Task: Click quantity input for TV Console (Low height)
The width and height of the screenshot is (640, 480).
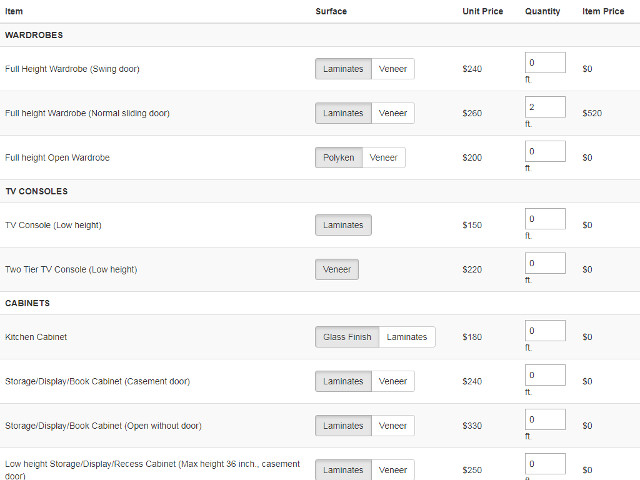Action: [545, 219]
